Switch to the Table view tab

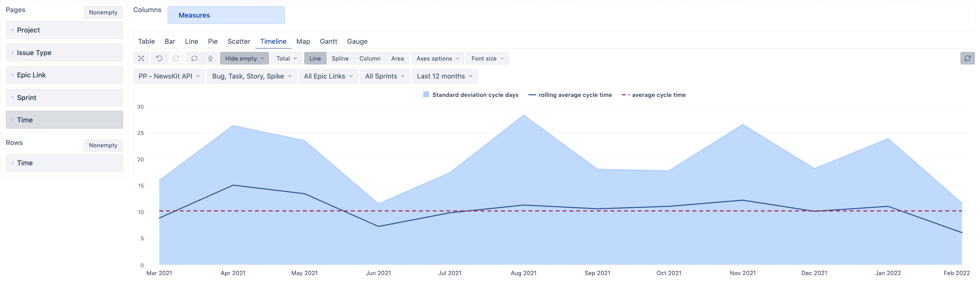(x=146, y=41)
